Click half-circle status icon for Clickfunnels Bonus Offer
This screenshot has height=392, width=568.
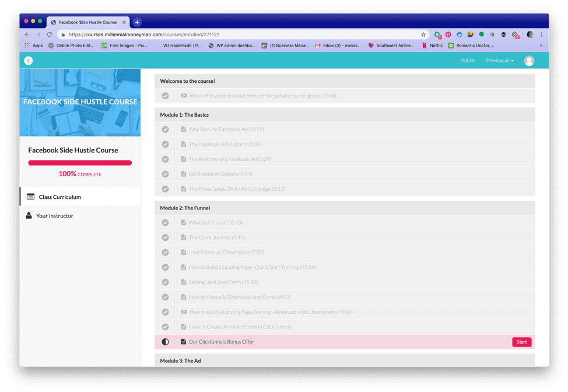(x=166, y=342)
